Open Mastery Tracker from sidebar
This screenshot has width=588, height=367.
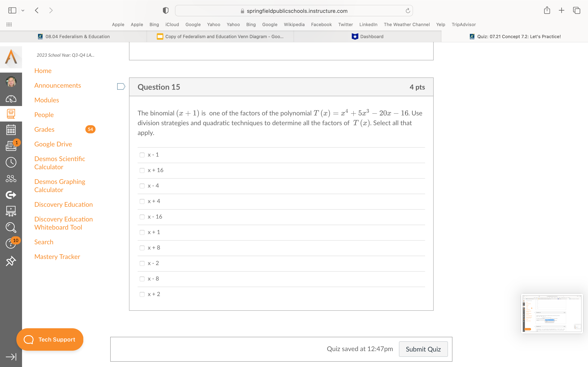[x=57, y=256]
